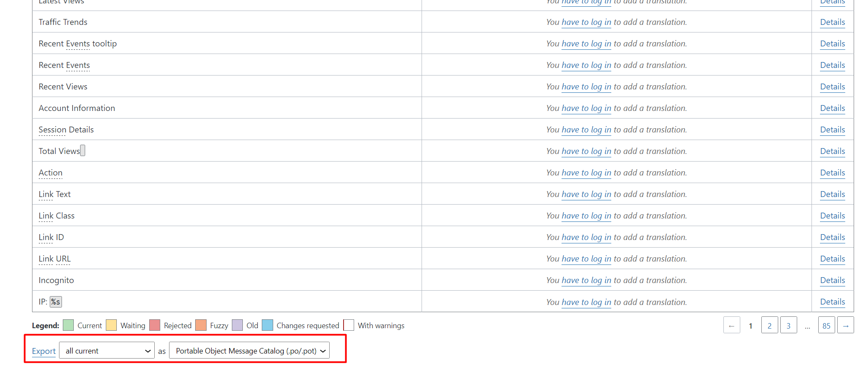868x367 pixels.
Task: Select the 'Recent Views' original string
Action: click(x=63, y=86)
